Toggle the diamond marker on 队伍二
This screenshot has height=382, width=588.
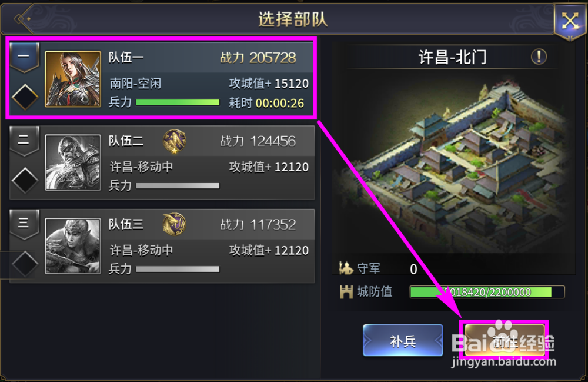point(25,181)
